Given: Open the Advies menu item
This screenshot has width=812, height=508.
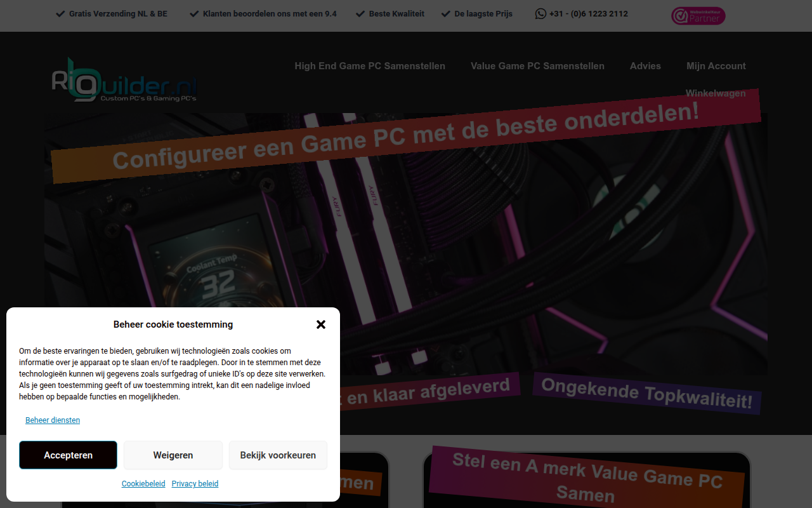Looking at the screenshot, I should click(645, 66).
